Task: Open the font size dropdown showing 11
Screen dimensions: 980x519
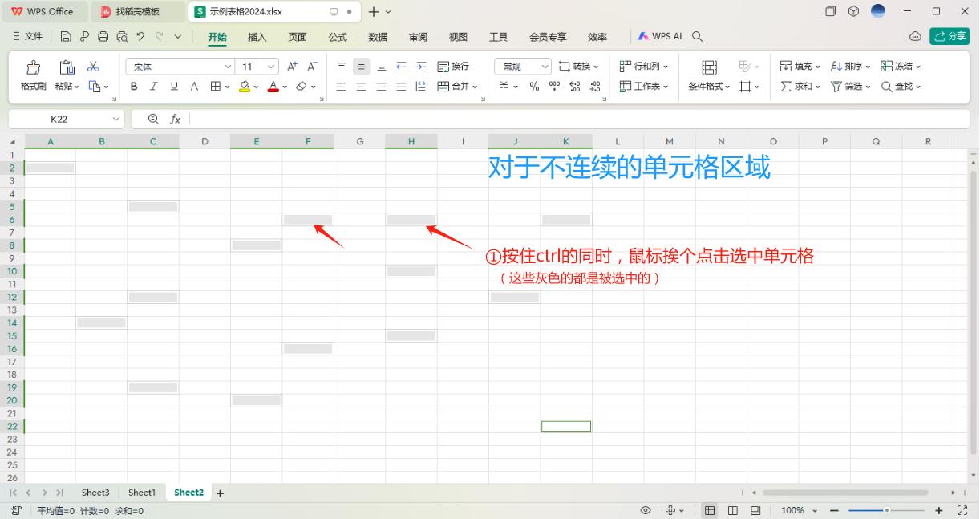Action: pos(271,67)
